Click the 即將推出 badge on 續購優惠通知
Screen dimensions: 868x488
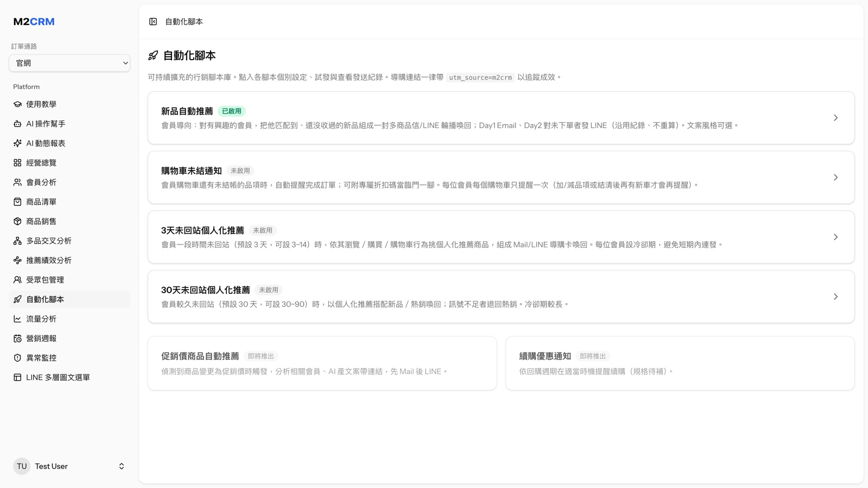593,356
